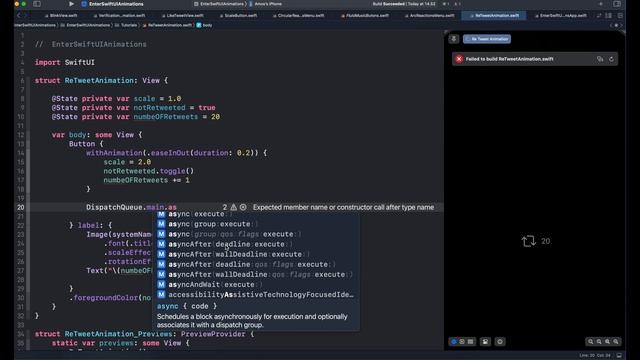Open canvas device settings gear icon
This screenshot has height=360, width=640.
[x=500, y=342]
